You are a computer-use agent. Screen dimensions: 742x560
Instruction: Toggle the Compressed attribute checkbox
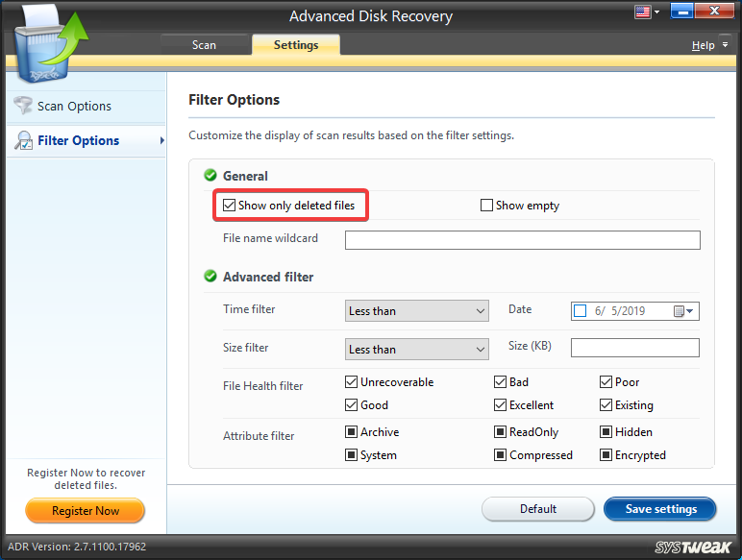(500, 455)
